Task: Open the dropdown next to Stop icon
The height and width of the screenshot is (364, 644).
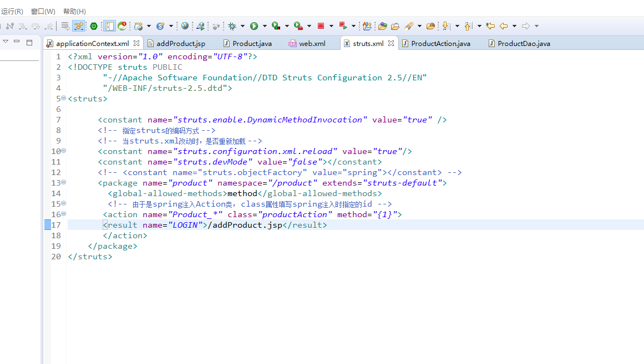Action: tap(331, 26)
